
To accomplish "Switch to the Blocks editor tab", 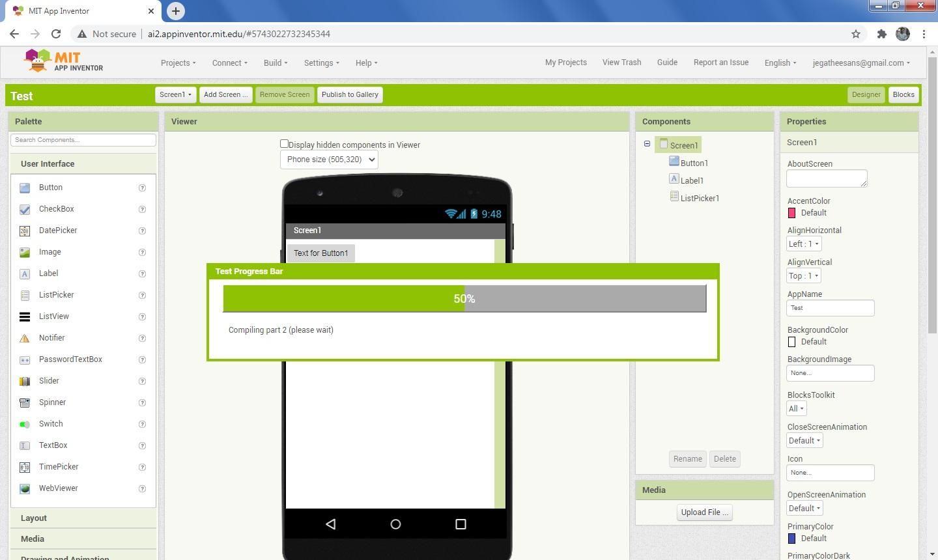I will click(x=903, y=94).
